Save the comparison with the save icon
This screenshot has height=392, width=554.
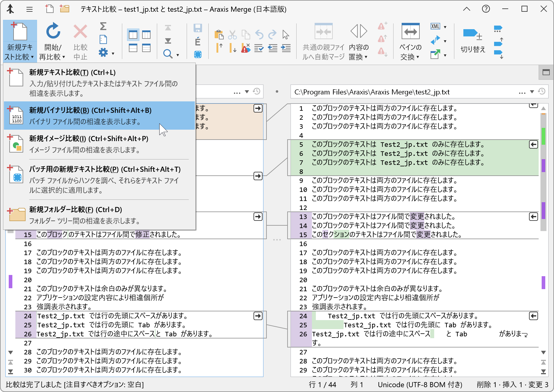tap(198, 28)
